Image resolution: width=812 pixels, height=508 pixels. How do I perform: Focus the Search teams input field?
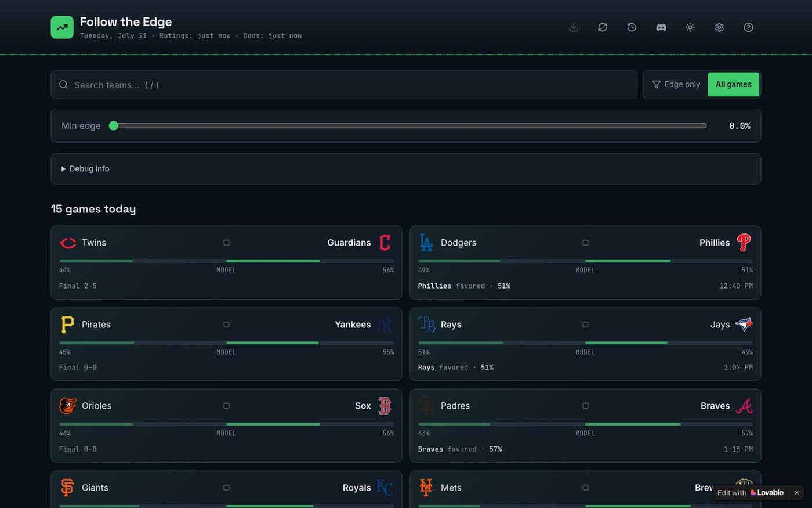click(x=344, y=85)
